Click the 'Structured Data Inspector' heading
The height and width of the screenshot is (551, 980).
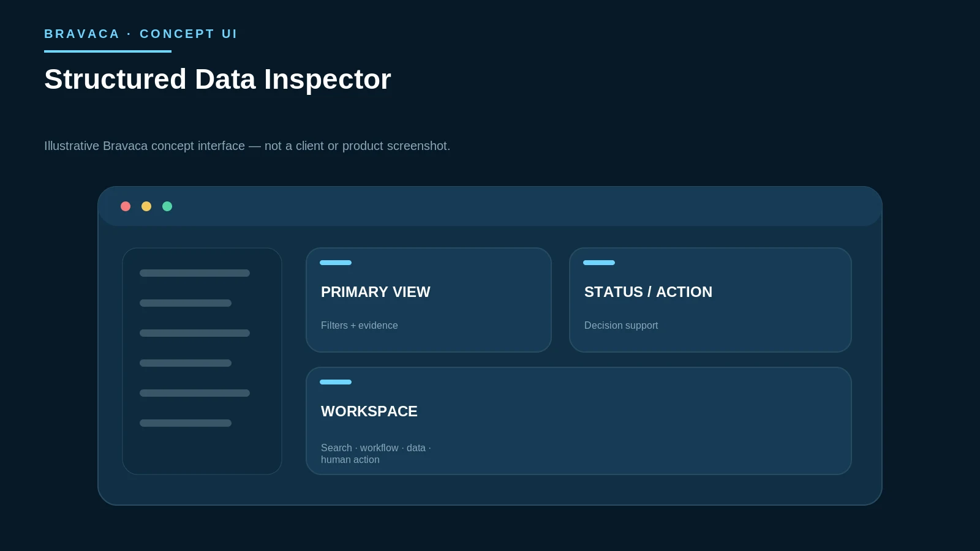217,80
